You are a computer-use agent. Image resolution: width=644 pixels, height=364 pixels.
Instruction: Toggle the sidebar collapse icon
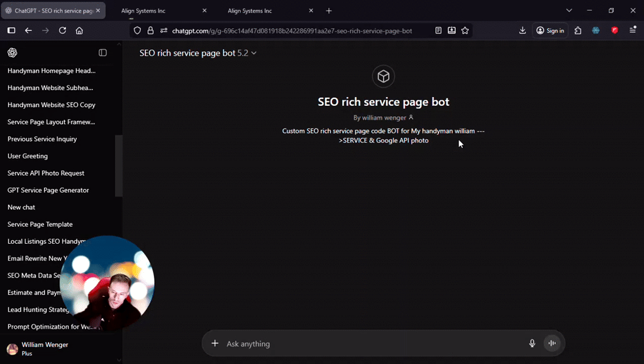point(103,53)
